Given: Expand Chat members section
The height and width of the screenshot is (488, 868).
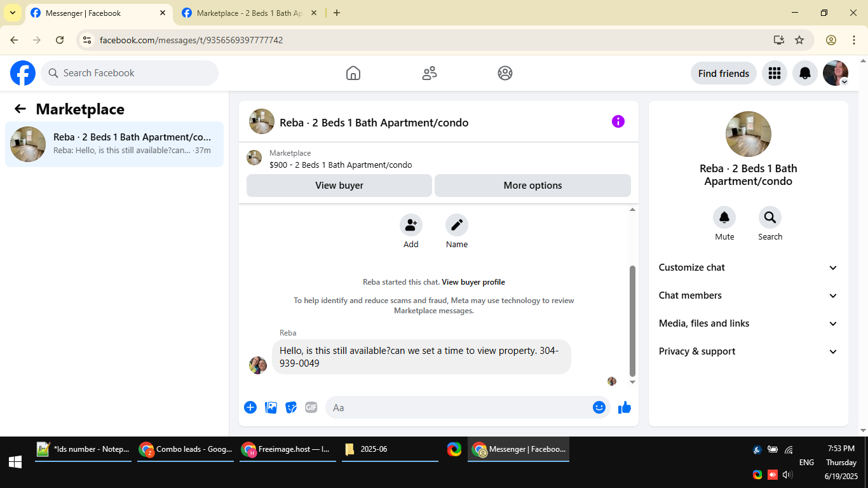Looking at the screenshot, I should [749, 295].
